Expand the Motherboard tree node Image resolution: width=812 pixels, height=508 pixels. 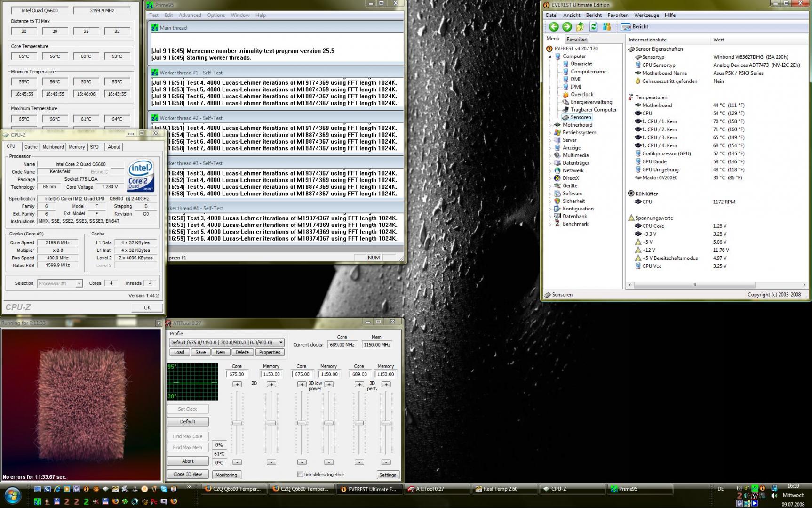pos(549,125)
